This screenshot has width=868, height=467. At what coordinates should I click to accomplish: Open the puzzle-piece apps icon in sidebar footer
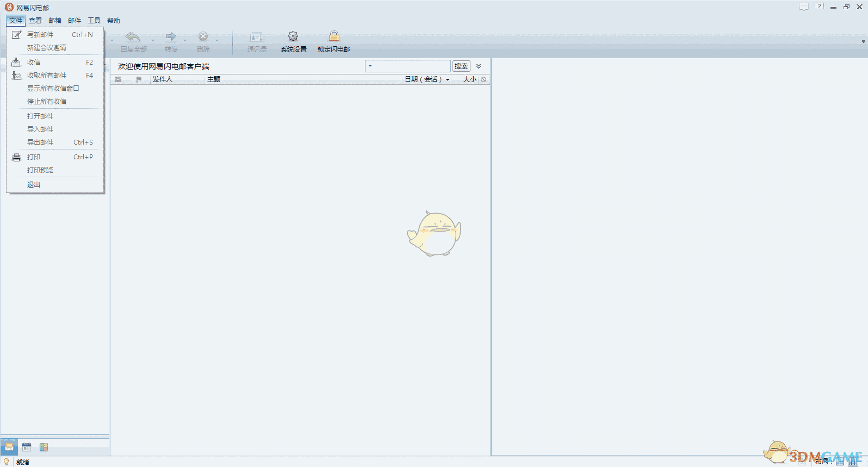click(x=44, y=447)
